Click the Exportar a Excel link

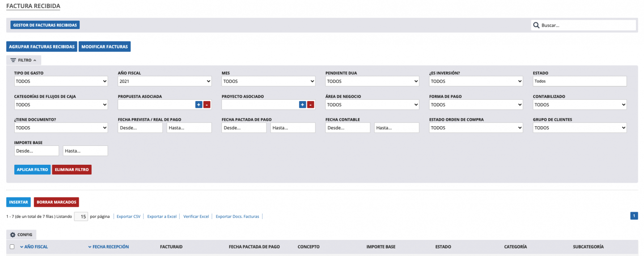pyautogui.click(x=162, y=217)
